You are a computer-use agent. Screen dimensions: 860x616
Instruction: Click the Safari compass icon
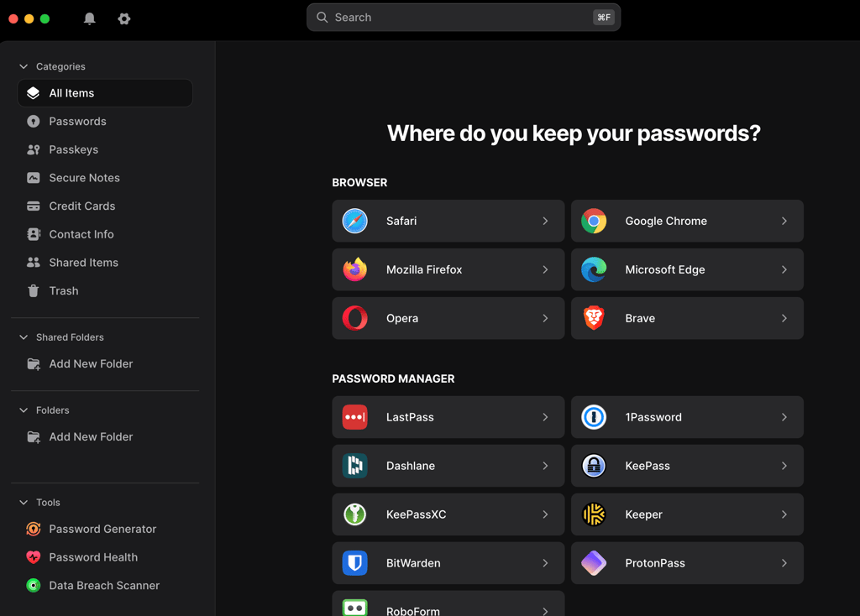point(355,221)
